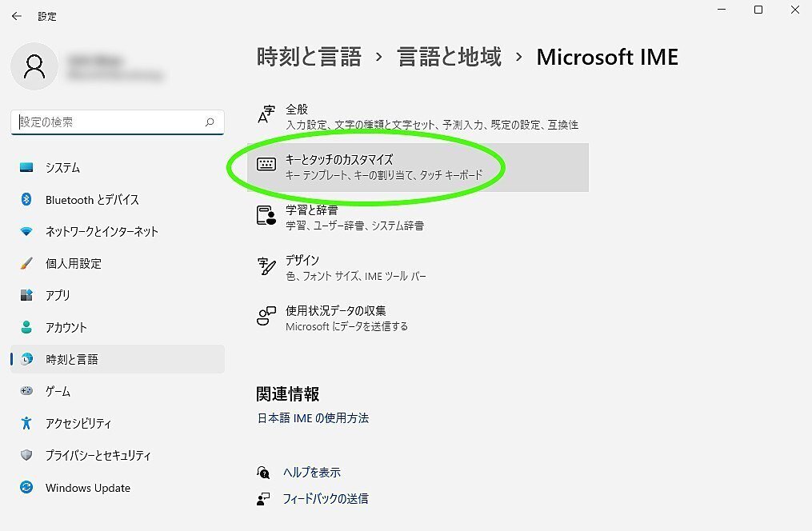
Task: Click the back arrow in the title bar
Action: 17,16
